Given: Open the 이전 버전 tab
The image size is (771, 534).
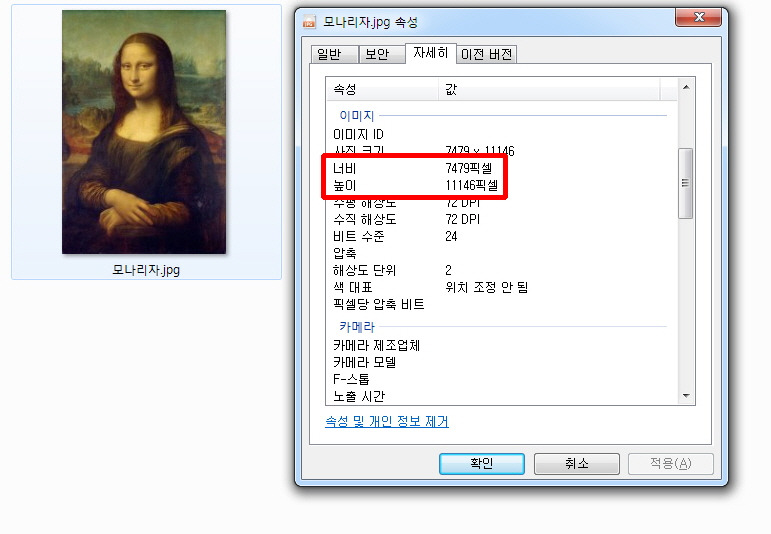Looking at the screenshot, I should point(486,54).
